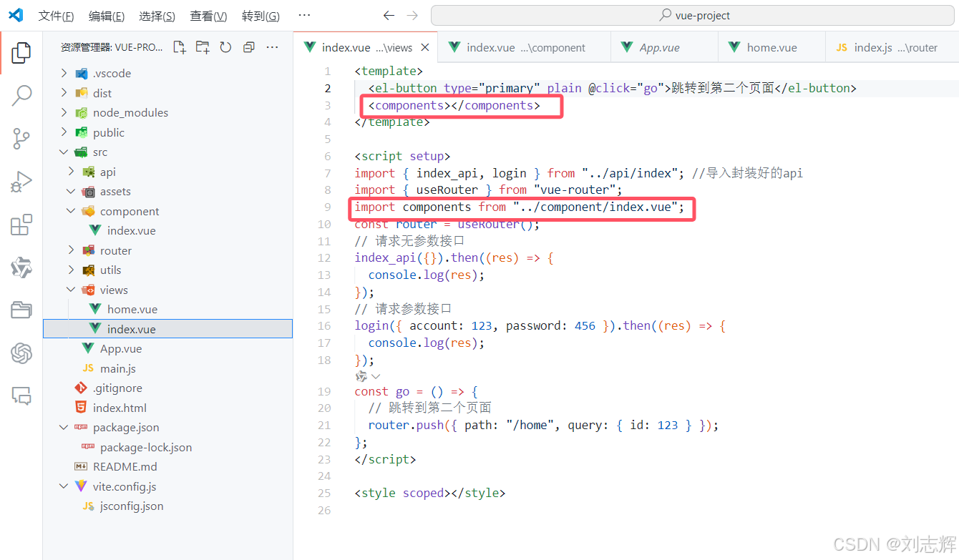Click the back navigation arrow

click(x=389, y=14)
